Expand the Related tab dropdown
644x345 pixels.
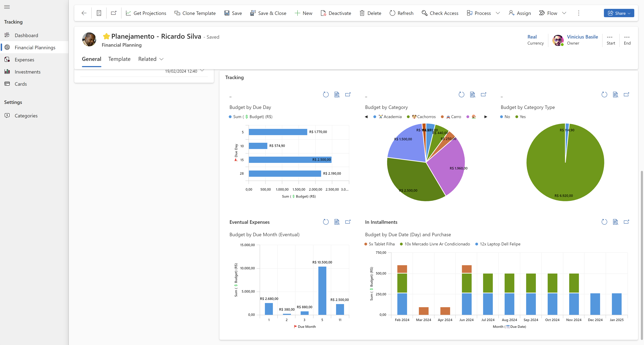pos(161,59)
